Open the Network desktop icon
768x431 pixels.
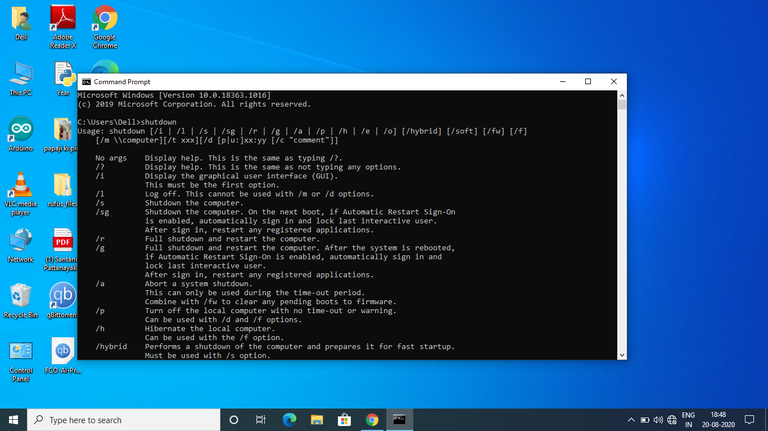tap(21, 246)
